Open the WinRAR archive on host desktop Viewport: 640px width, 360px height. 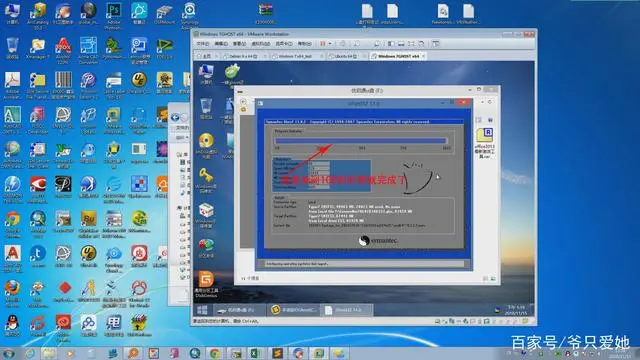[x=265, y=13]
